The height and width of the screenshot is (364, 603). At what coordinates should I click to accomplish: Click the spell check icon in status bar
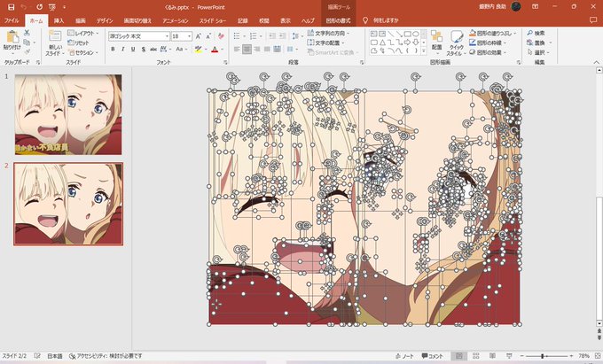[x=37, y=356]
